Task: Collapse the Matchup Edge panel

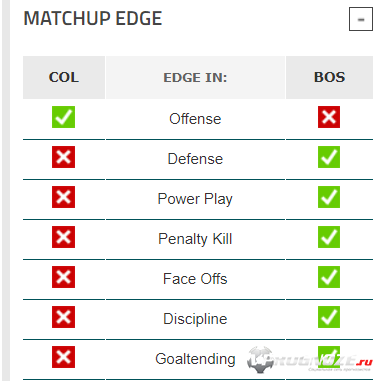Action: 361,19
